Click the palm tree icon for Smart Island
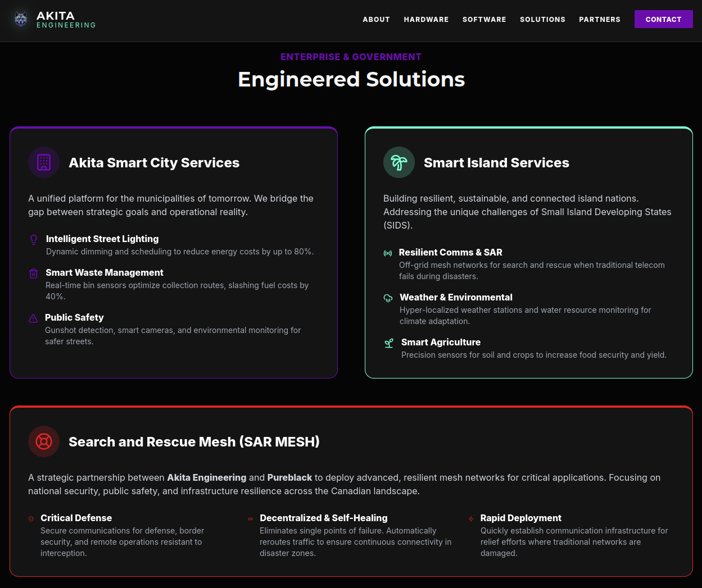702x588 pixels. tap(399, 162)
